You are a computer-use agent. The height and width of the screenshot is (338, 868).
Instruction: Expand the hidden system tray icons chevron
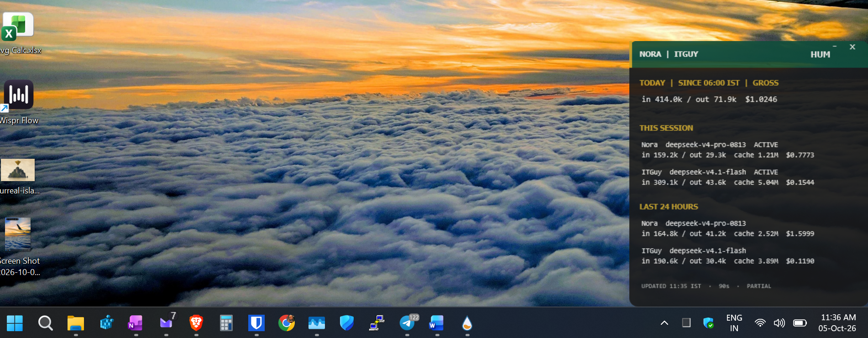[x=664, y=323]
